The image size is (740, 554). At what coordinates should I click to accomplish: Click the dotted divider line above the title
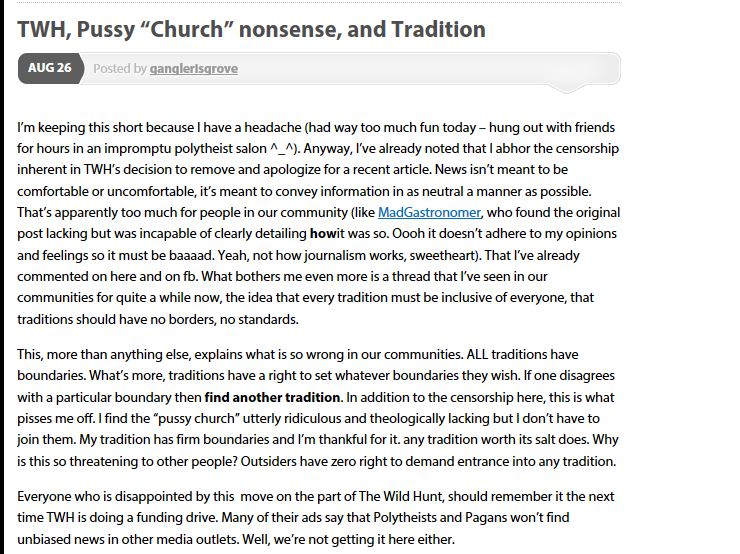[318, 3]
